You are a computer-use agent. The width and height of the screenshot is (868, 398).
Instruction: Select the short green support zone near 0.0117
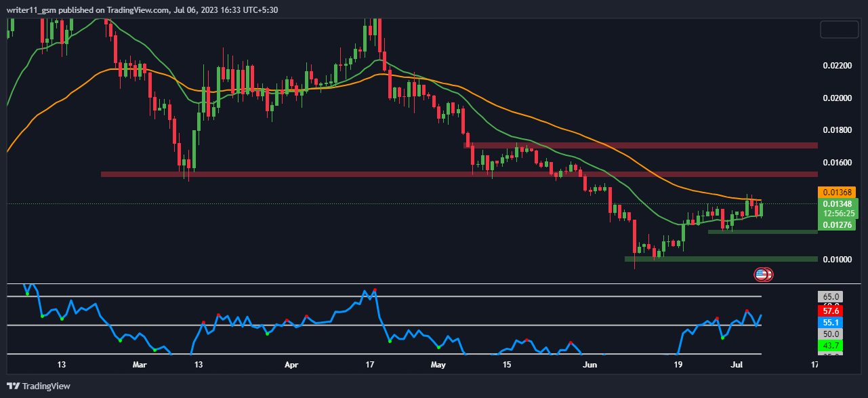[x=763, y=232]
